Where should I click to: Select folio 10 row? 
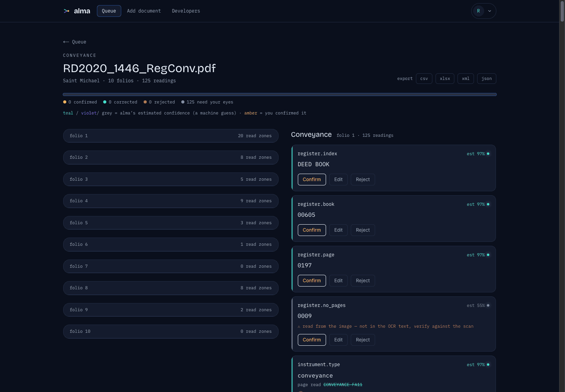(171, 332)
